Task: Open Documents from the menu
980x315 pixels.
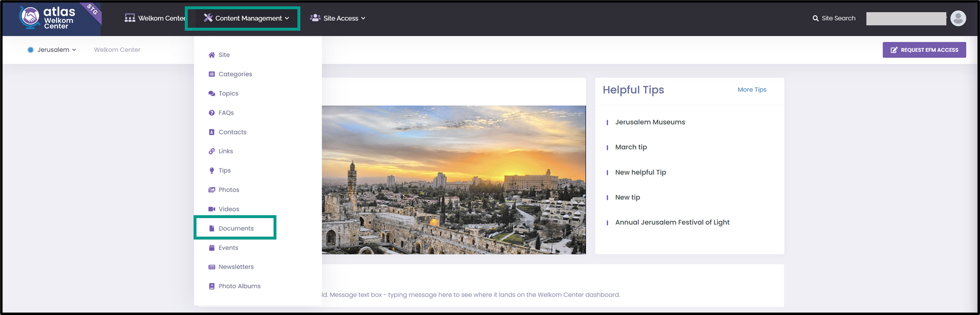Action: (x=236, y=228)
